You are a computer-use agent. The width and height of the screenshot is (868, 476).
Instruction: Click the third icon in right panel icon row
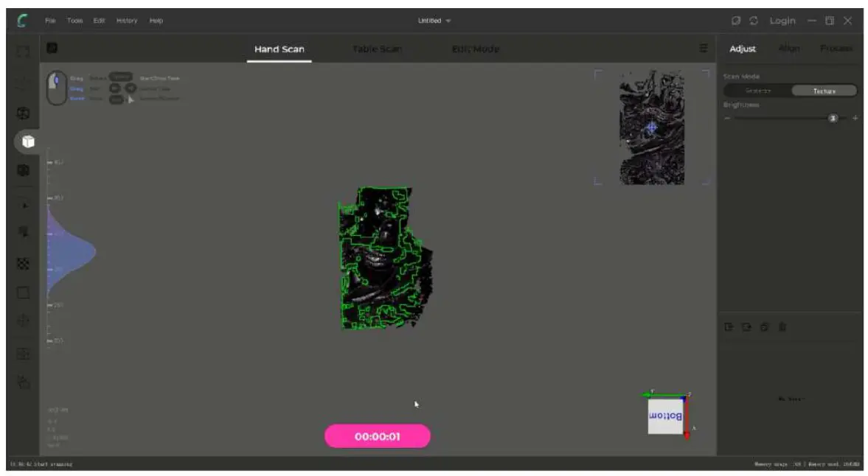click(x=765, y=326)
